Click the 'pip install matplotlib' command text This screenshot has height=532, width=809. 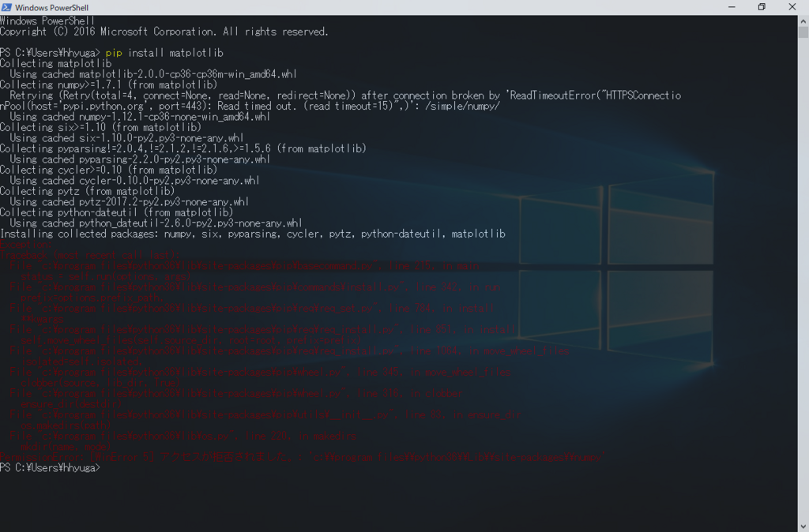click(164, 53)
